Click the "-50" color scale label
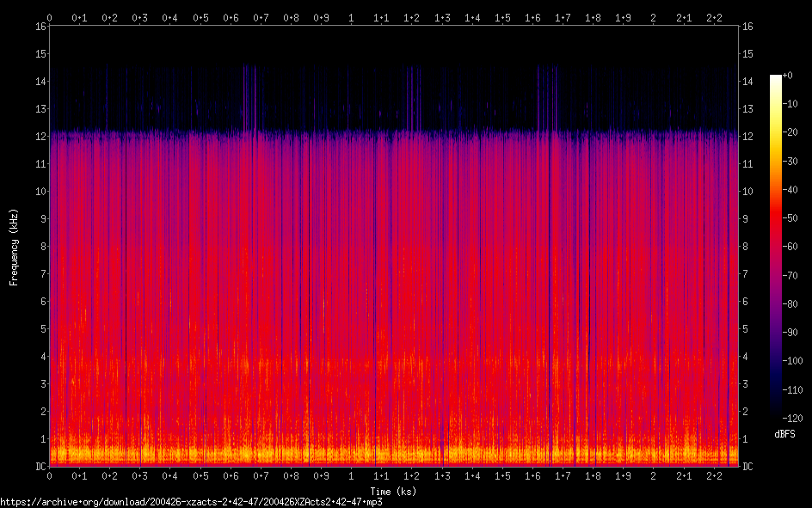 [x=790, y=218]
